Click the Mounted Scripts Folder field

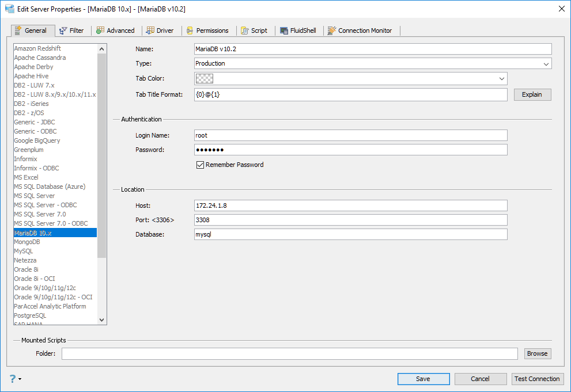289,353
